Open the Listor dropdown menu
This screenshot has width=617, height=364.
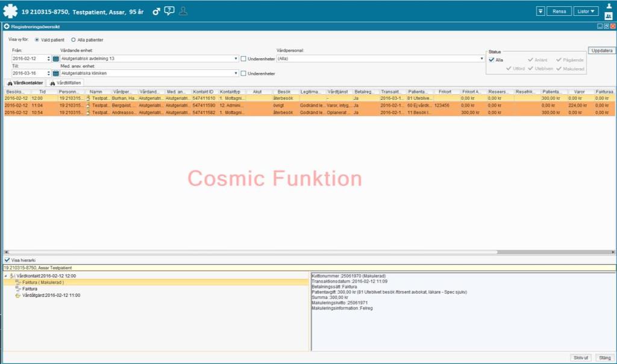coord(586,11)
